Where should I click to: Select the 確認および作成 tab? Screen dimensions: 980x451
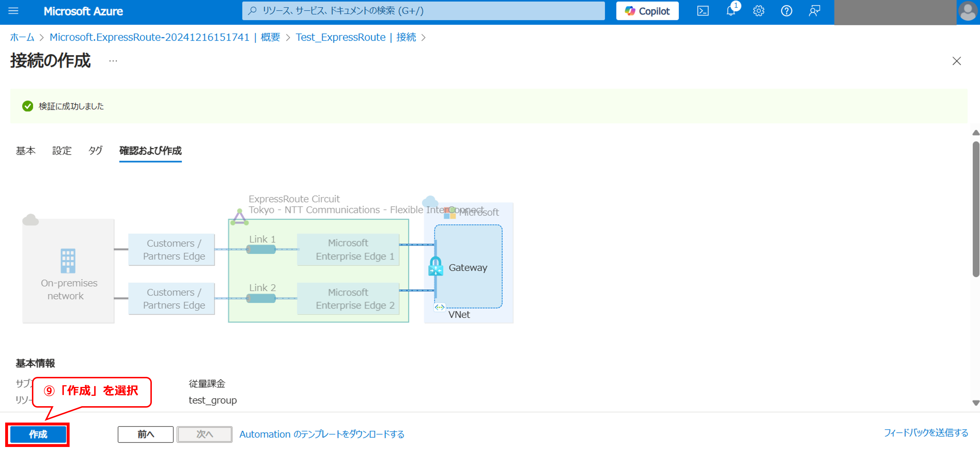(x=150, y=151)
